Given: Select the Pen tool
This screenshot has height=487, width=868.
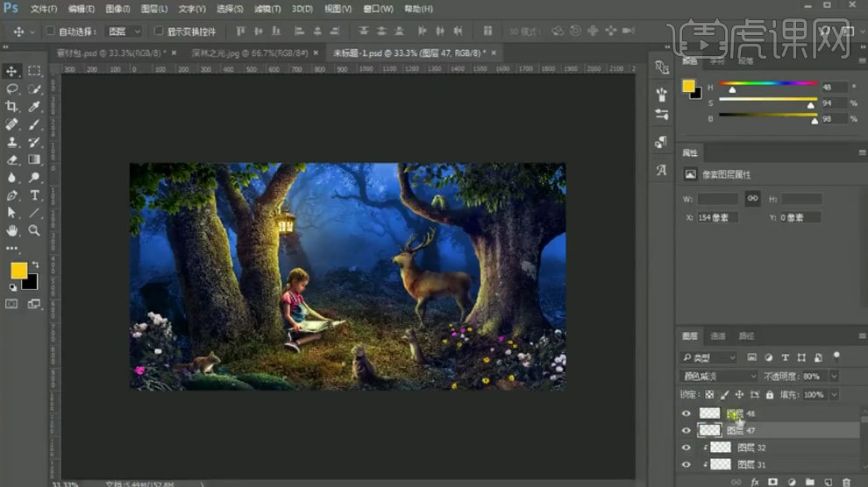Looking at the screenshot, I should [11, 195].
